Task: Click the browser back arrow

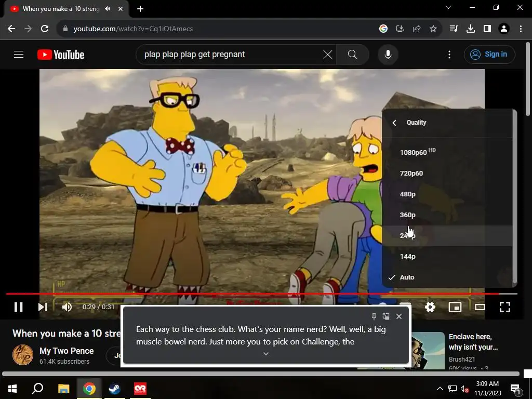Action: (11, 29)
